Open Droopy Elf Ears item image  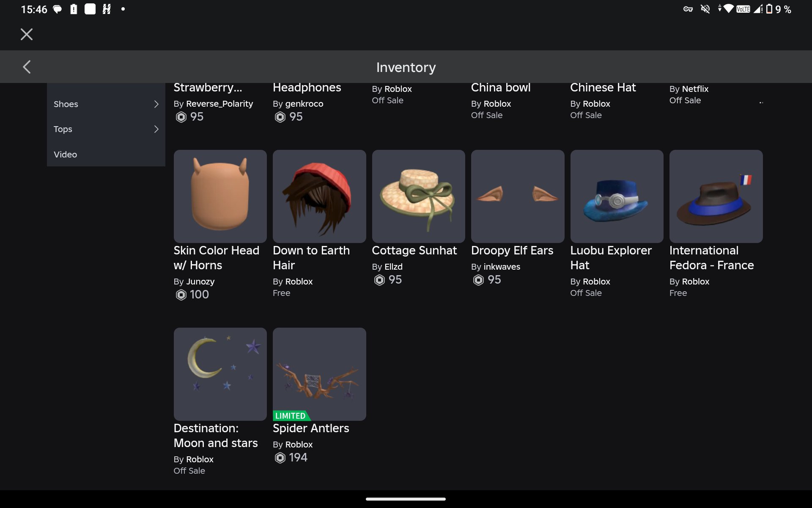coord(518,196)
